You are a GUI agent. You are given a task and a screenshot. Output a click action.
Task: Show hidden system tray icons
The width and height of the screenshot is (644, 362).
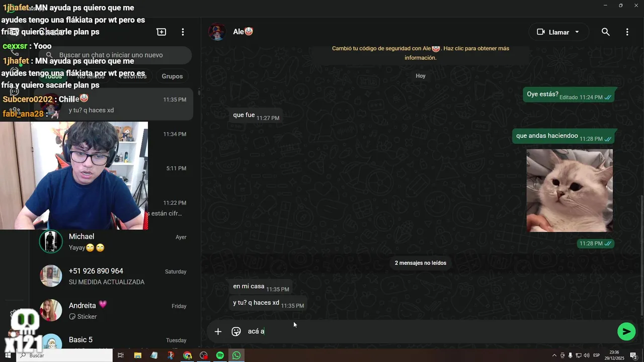click(x=554, y=355)
